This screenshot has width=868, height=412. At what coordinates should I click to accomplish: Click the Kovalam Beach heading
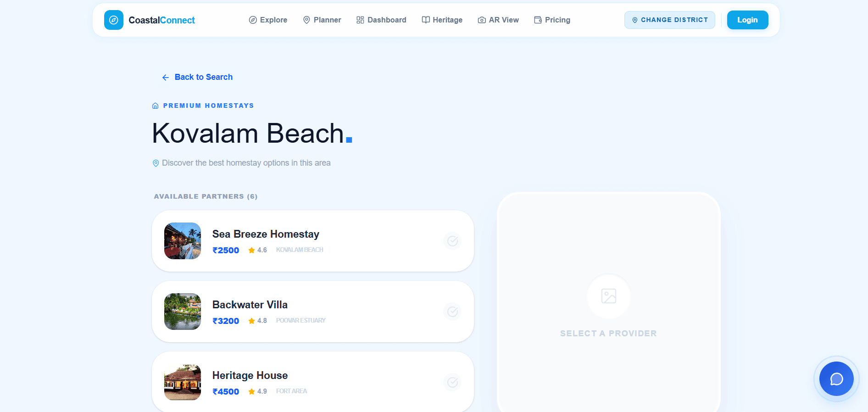click(252, 134)
